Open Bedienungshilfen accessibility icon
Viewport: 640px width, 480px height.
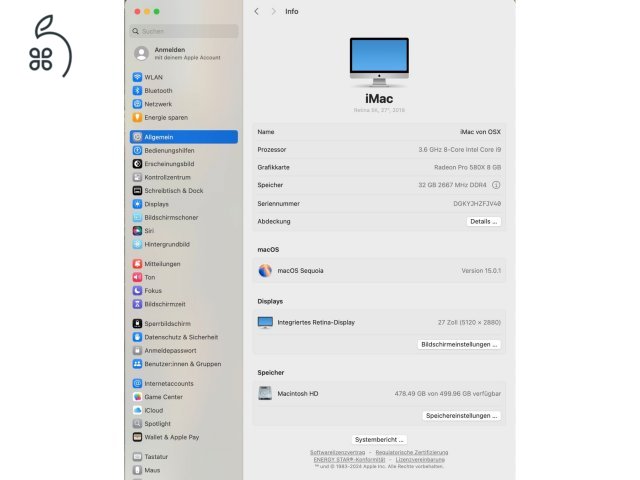pyautogui.click(x=138, y=151)
